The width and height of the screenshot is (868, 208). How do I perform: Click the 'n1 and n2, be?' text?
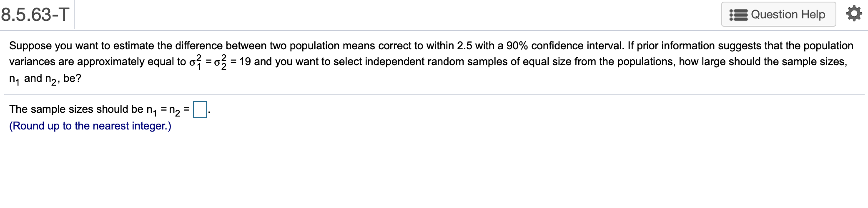coord(45,79)
